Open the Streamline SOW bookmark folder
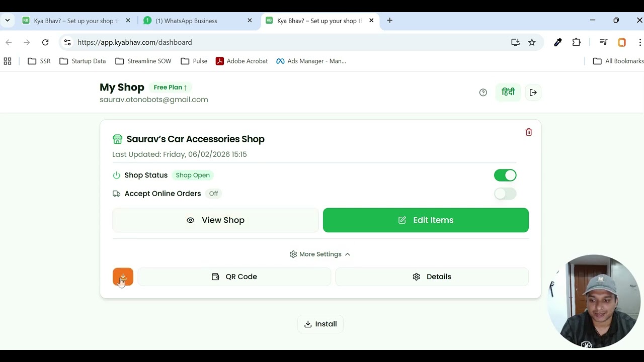The height and width of the screenshot is (362, 644). pos(143,61)
